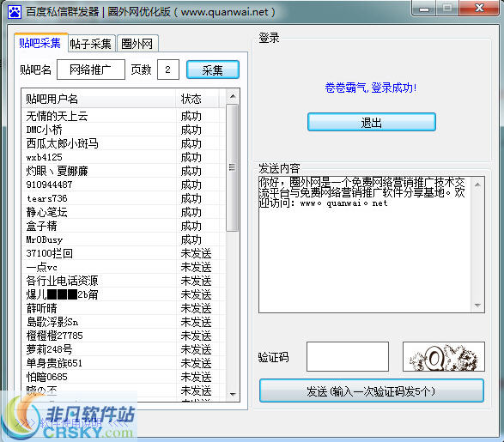
Task: Select user row 一点vc
Action: [x=124, y=267]
